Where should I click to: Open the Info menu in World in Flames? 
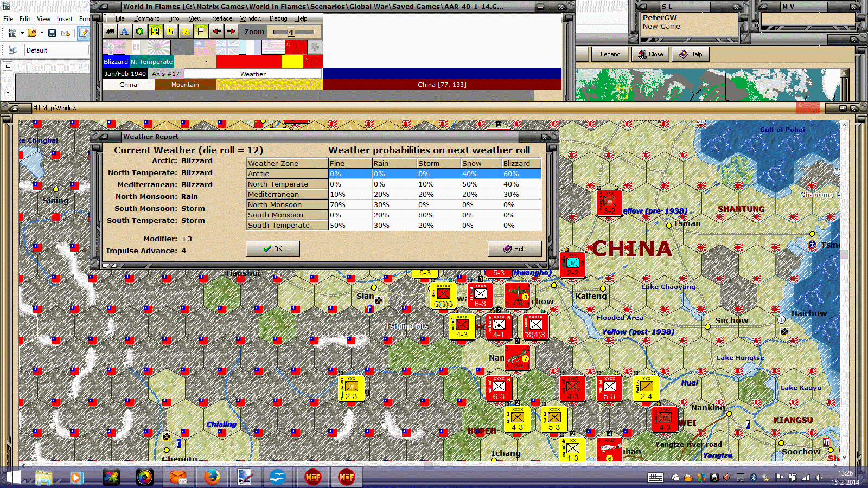tap(174, 18)
